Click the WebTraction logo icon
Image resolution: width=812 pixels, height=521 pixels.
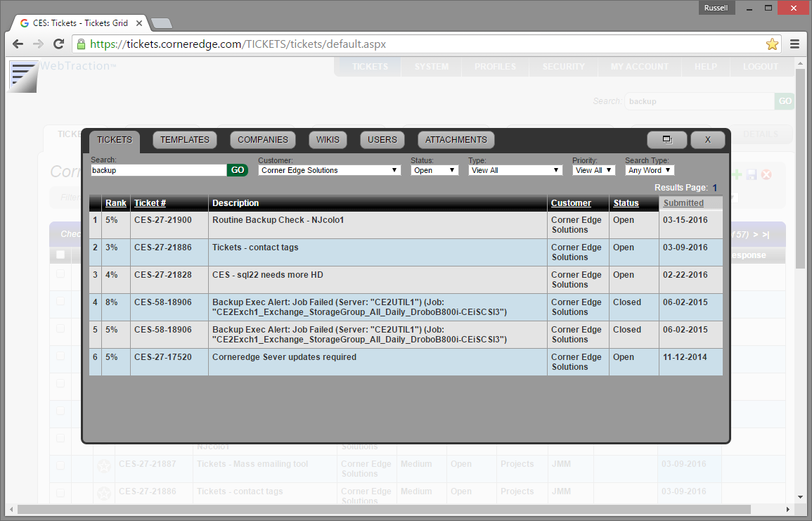click(x=23, y=77)
